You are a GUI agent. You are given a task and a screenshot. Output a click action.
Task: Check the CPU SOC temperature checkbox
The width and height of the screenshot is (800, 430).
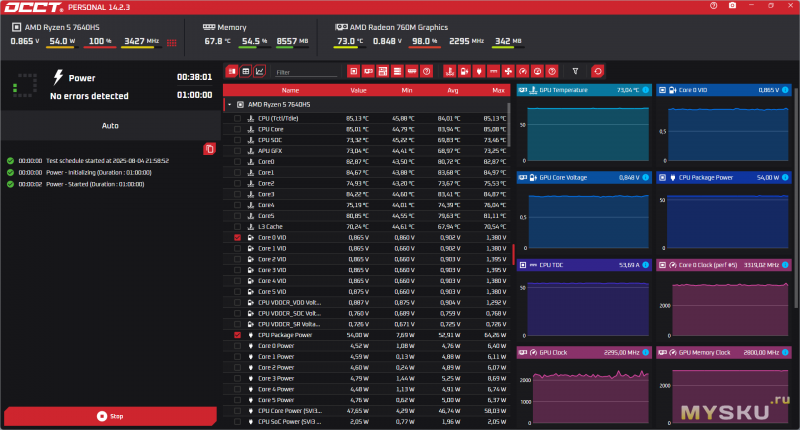(237, 140)
